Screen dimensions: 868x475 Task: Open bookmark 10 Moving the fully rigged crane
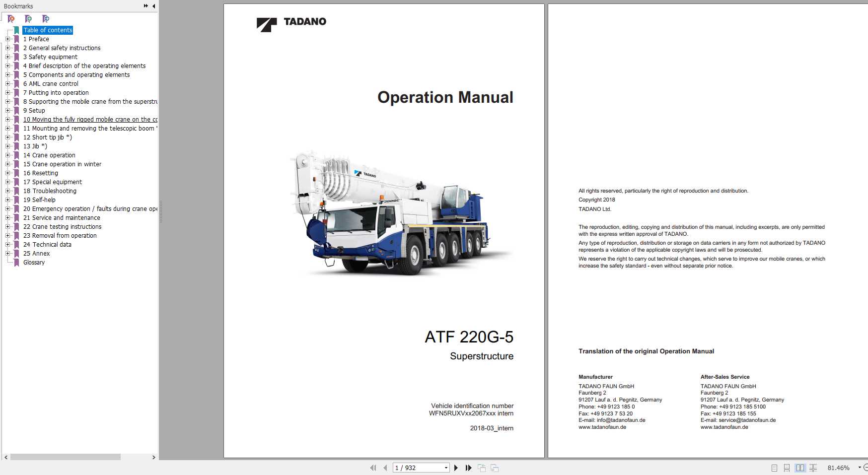(90, 120)
